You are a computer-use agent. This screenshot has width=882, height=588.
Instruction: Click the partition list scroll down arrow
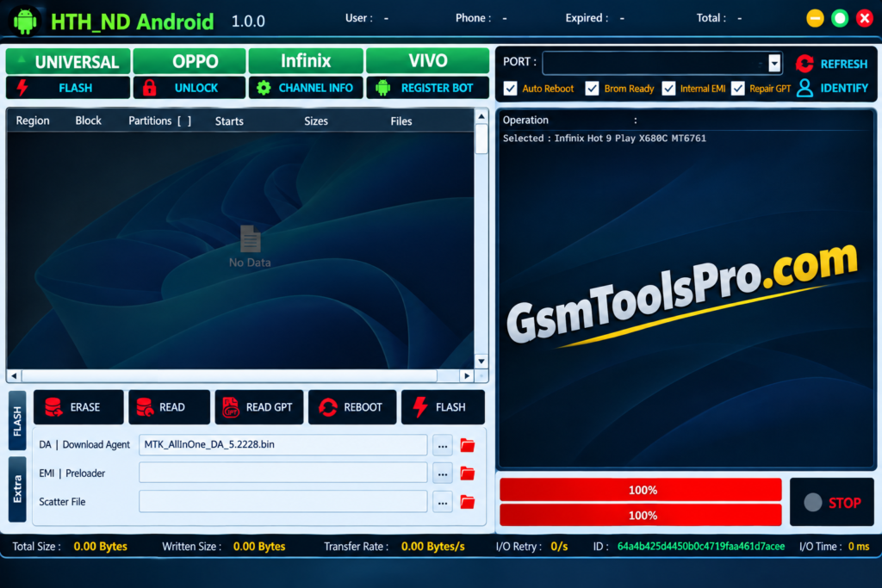(x=481, y=361)
